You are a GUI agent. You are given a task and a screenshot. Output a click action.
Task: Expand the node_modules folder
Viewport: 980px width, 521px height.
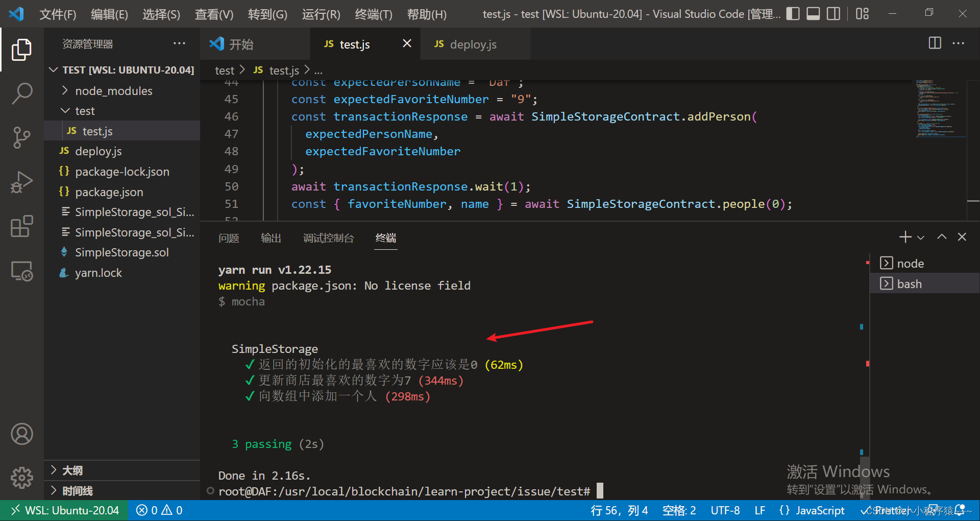click(x=122, y=91)
